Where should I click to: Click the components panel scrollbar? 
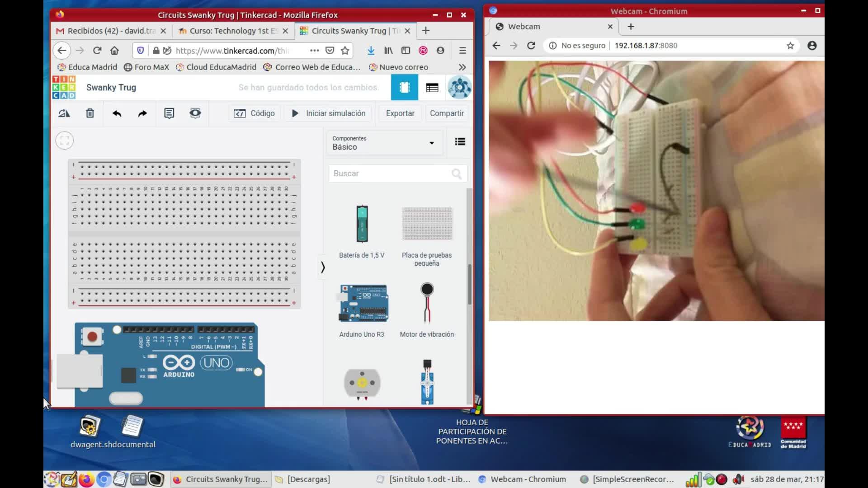coord(469,285)
